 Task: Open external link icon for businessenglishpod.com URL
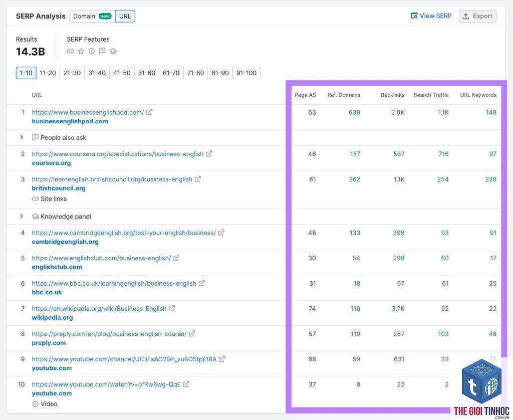pos(149,112)
